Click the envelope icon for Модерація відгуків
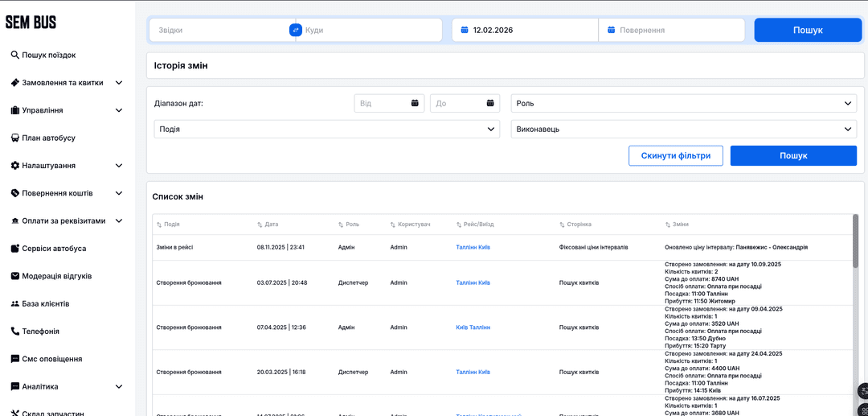 [x=14, y=276]
